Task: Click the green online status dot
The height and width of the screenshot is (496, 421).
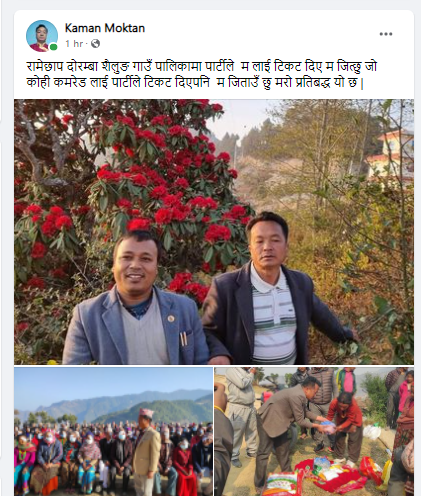Action: coord(53,47)
